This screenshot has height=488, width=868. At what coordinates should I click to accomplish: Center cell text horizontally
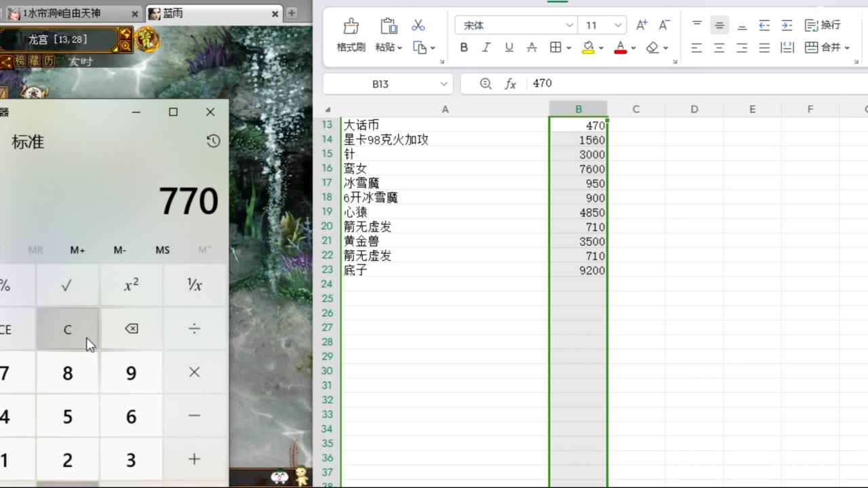(x=719, y=47)
